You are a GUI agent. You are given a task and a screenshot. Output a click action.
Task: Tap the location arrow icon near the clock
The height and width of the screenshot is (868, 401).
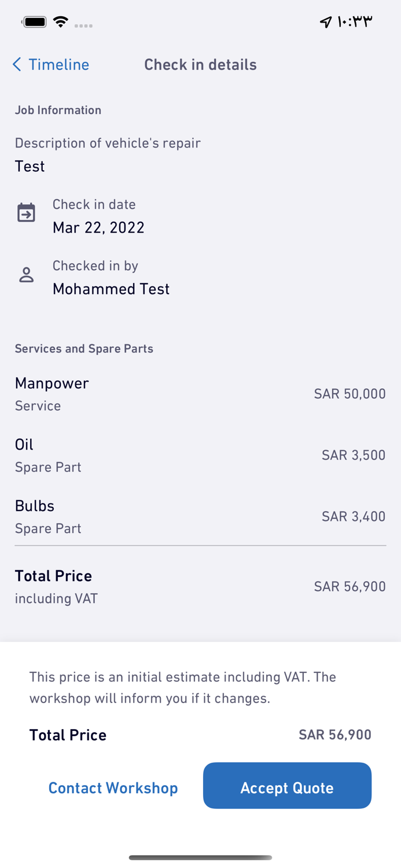click(325, 21)
